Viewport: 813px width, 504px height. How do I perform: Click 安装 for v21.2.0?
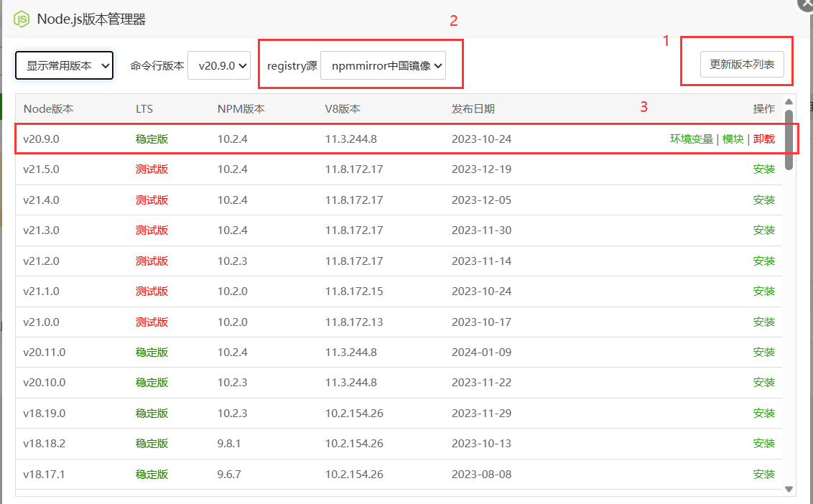764,261
